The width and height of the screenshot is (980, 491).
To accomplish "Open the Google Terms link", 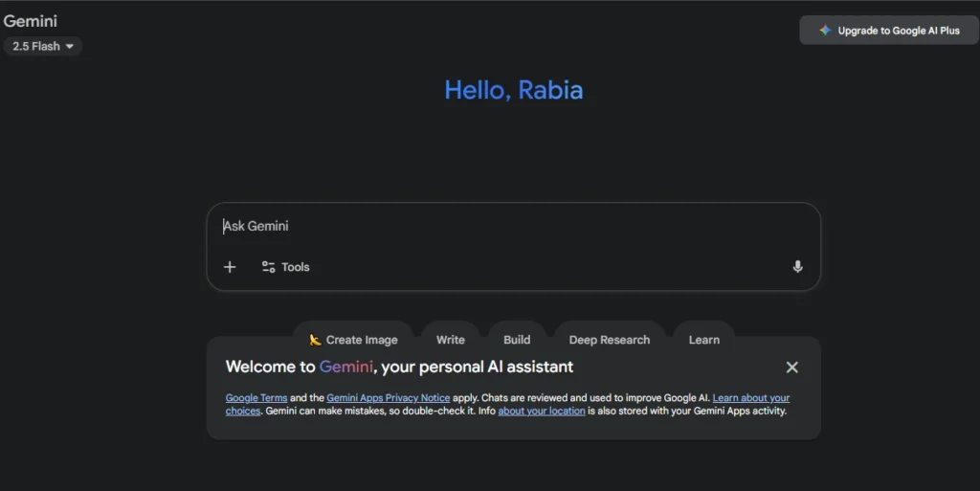I will pos(256,398).
